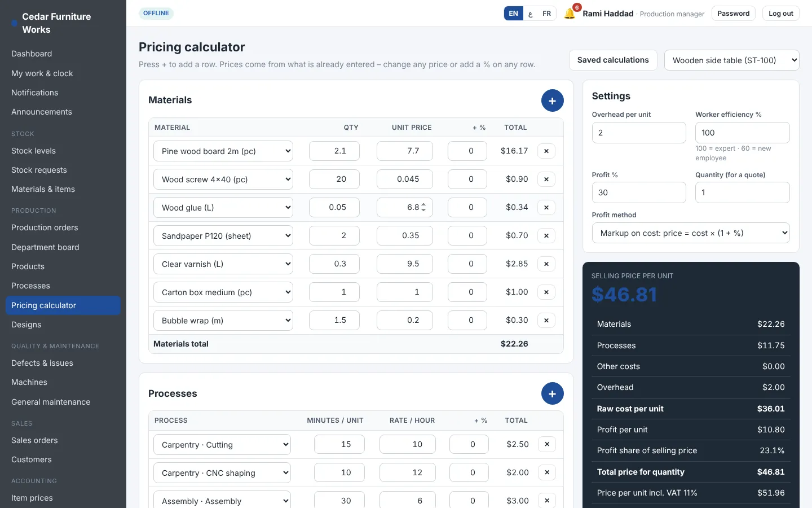
Task: Edit the Quantity (for a quote) field
Action: (x=743, y=192)
